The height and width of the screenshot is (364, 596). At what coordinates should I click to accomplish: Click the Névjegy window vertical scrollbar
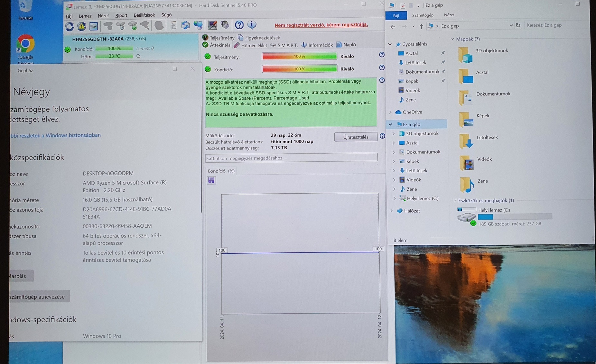[201, 159]
